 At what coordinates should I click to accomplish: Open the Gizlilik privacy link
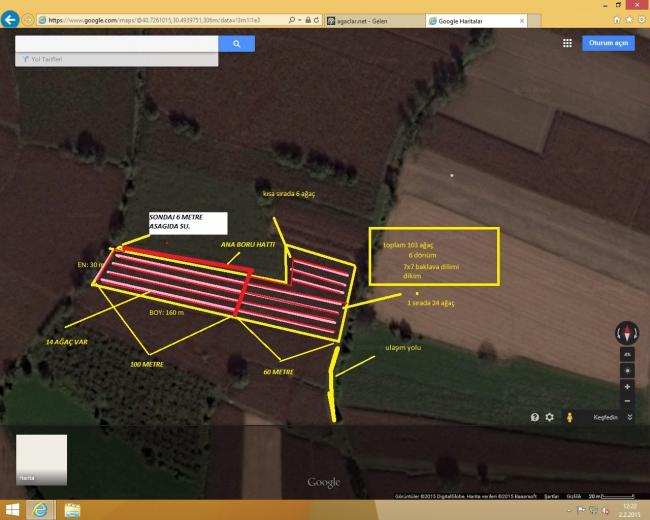[574, 496]
